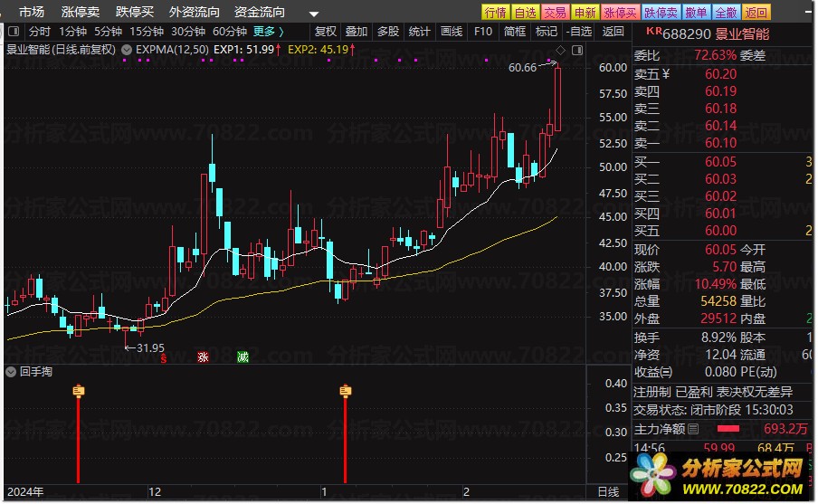Click the stock code 688290 景业智能

715,33
